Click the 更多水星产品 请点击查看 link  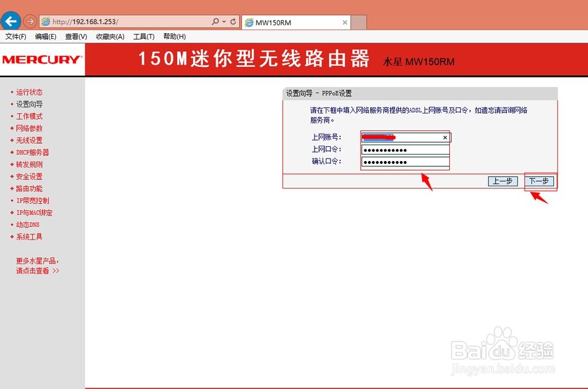[38, 266]
